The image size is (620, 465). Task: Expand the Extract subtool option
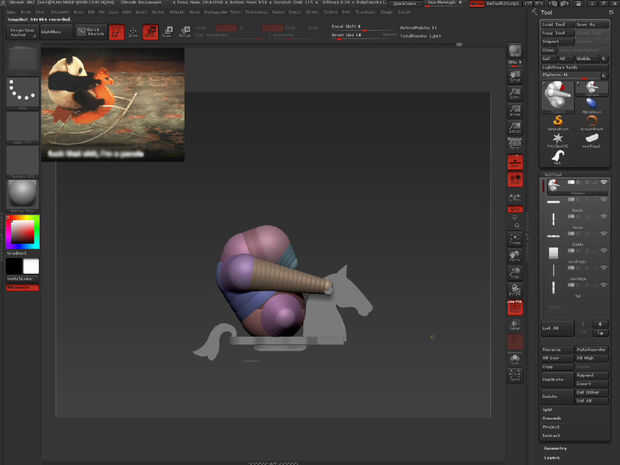[552, 436]
